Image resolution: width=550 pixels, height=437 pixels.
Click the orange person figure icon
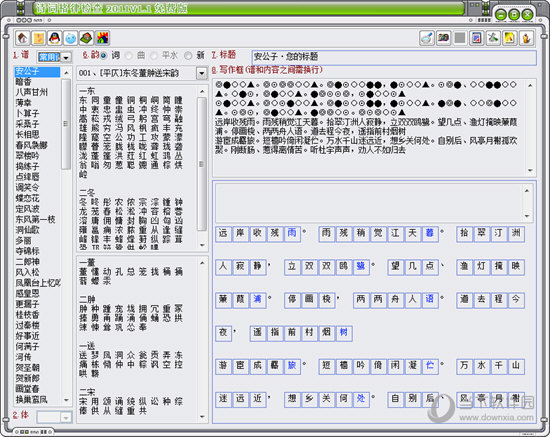pyautogui.click(x=526, y=38)
